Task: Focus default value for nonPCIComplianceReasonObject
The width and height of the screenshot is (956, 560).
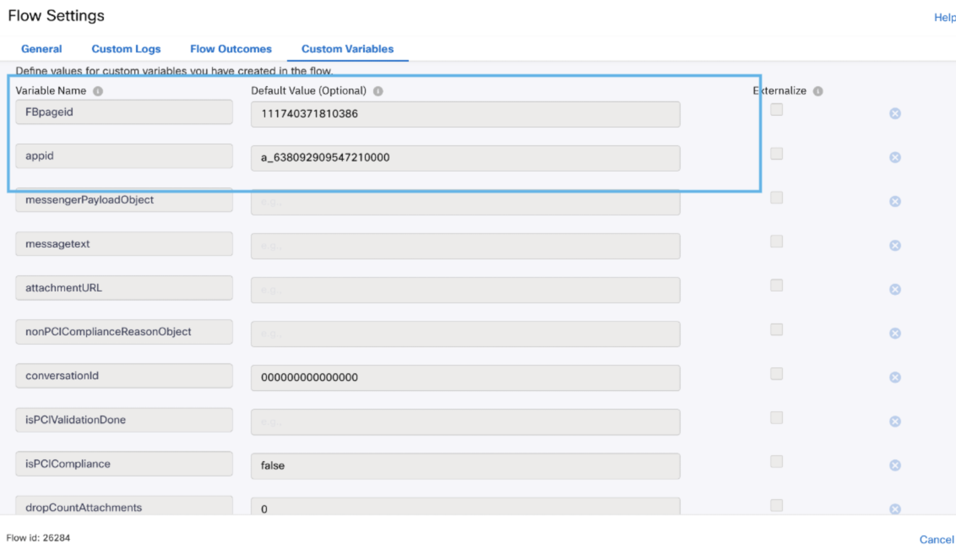Action: pos(465,334)
